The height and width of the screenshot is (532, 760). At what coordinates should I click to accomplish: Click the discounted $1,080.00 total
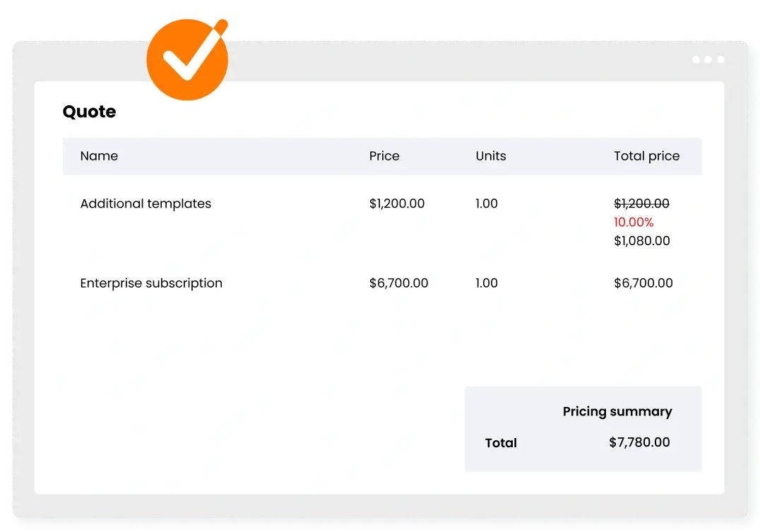(x=641, y=241)
